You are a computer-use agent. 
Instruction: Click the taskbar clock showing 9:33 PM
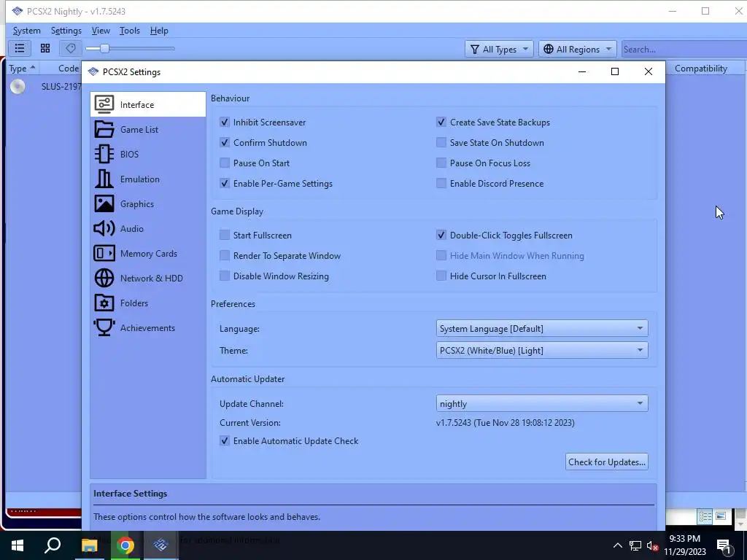(684, 545)
